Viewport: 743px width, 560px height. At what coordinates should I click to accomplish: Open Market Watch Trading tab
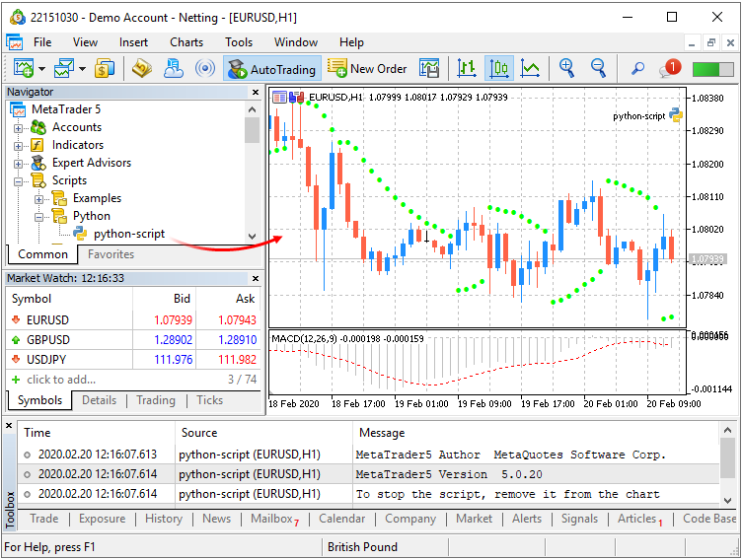[156, 400]
